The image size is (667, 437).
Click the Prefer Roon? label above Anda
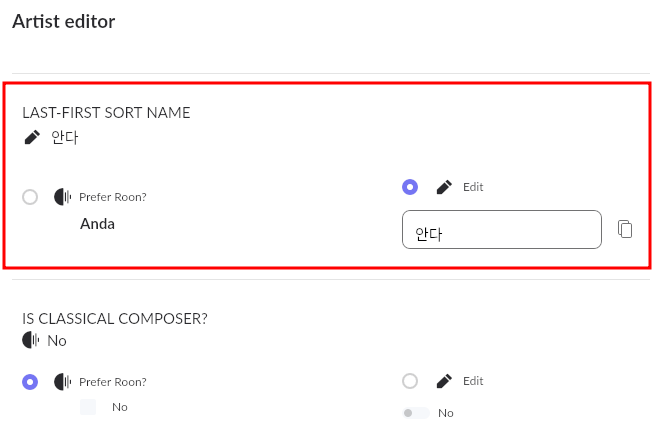click(112, 197)
